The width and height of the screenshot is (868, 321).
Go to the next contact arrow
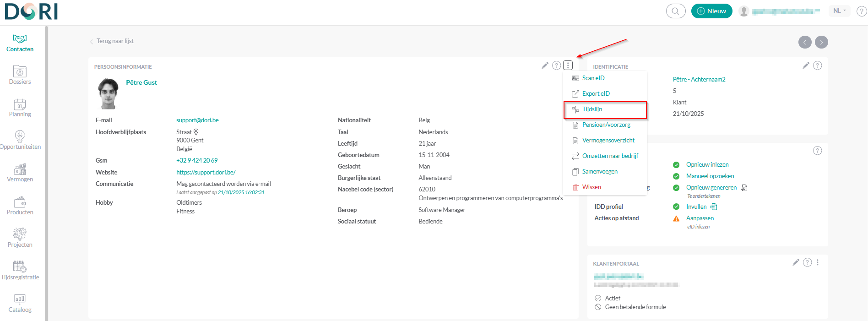(821, 42)
